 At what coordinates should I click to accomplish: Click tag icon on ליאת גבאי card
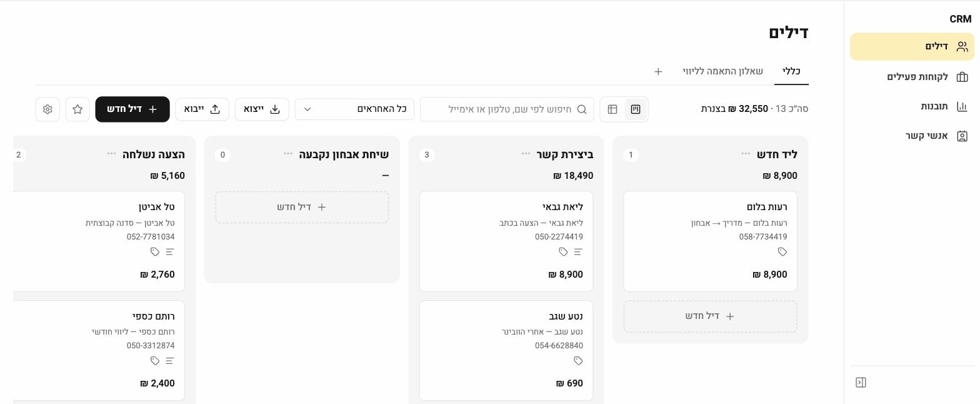pyautogui.click(x=563, y=252)
